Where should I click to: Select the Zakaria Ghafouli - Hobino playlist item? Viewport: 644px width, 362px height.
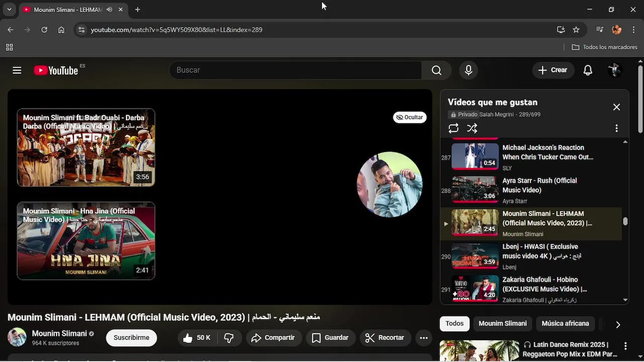click(x=531, y=289)
